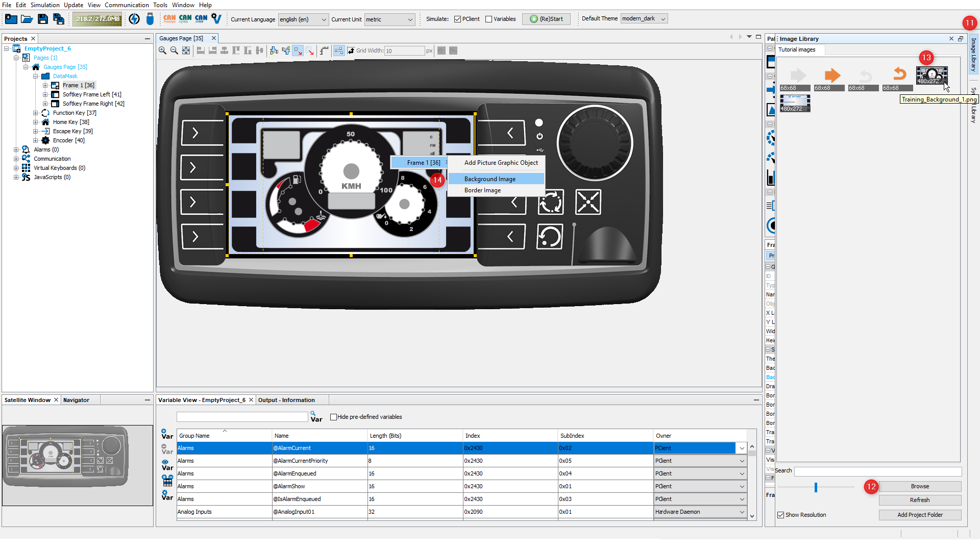Toggle PClient simulate checkbox

click(x=458, y=19)
